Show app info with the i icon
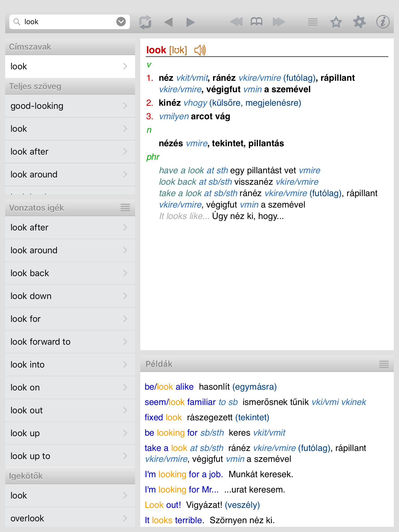 pos(383,22)
